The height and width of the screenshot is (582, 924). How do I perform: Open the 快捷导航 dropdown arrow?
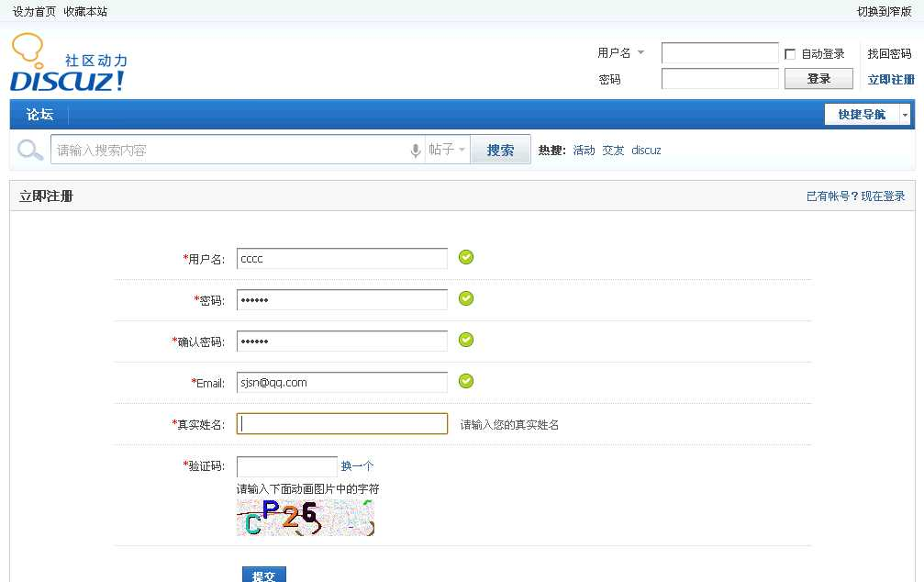pyautogui.click(x=905, y=115)
